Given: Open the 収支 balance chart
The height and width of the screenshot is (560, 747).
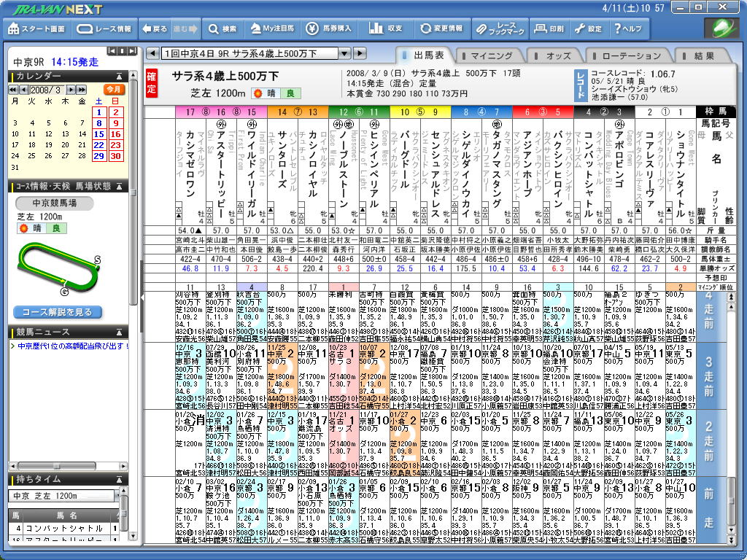Looking at the screenshot, I should (x=387, y=29).
